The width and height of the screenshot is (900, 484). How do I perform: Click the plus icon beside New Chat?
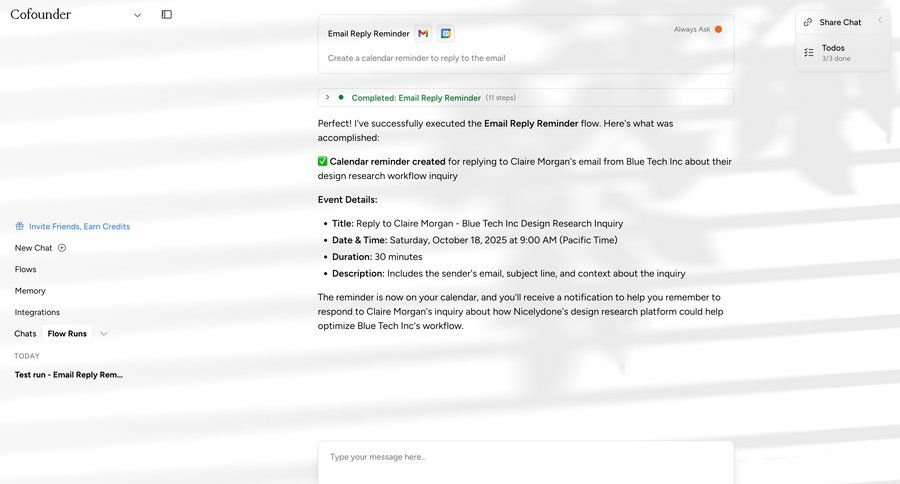[62, 248]
